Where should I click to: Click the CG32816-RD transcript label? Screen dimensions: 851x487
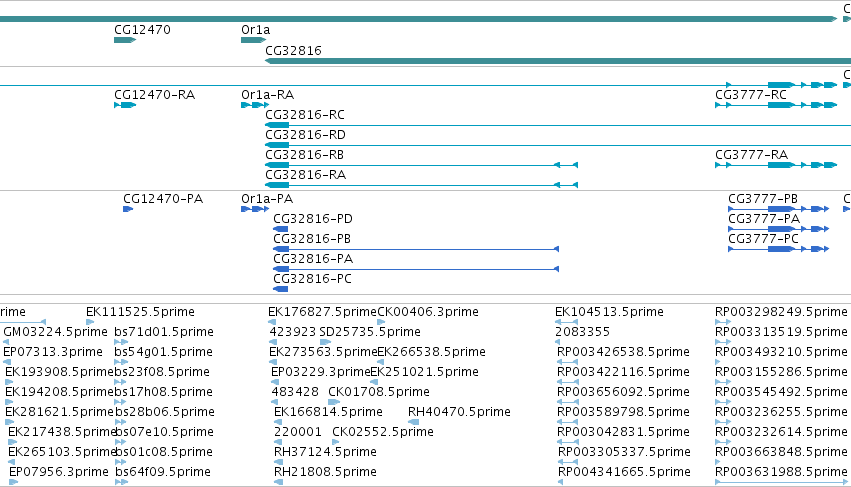pos(306,135)
